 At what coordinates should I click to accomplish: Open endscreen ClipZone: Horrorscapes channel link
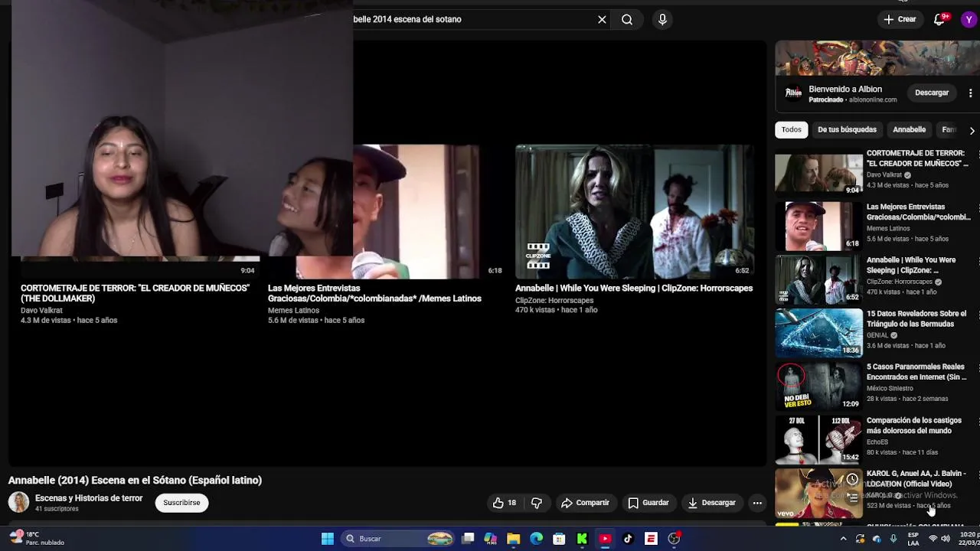click(554, 301)
